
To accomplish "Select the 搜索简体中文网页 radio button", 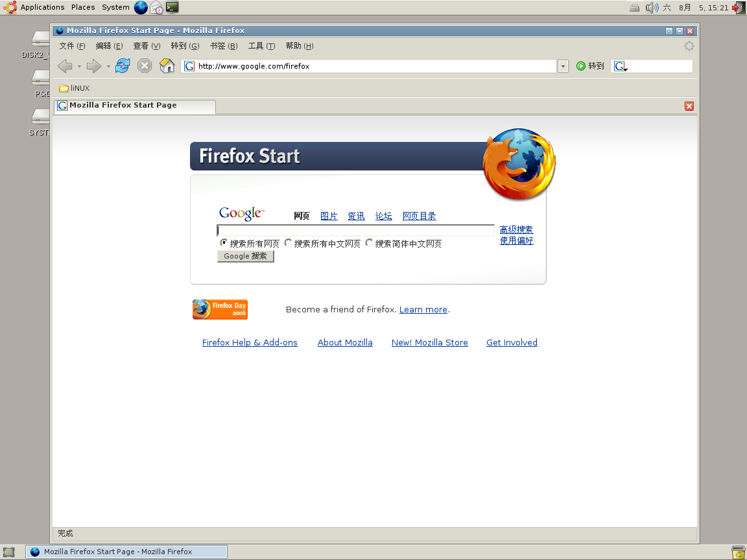I will 369,243.
